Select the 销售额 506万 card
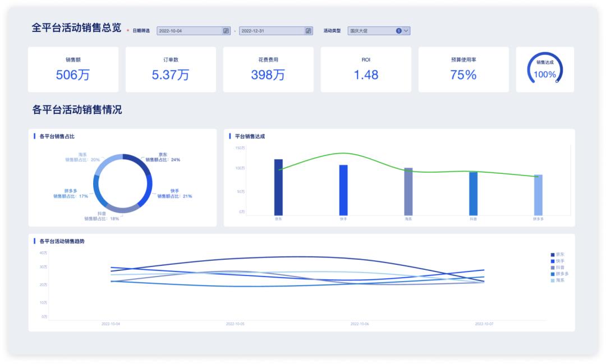 [x=73, y=70]
